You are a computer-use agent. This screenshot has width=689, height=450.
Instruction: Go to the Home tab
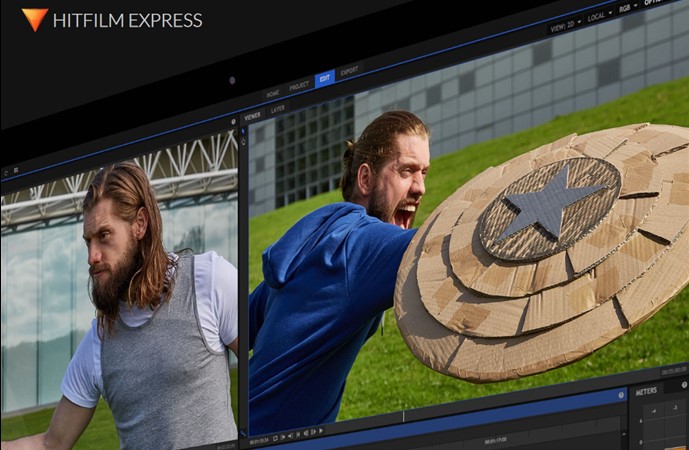tap(272, 93)
